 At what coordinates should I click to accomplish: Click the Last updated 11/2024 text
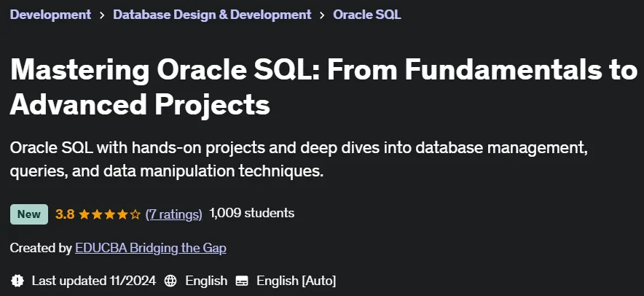coord(94,281)
